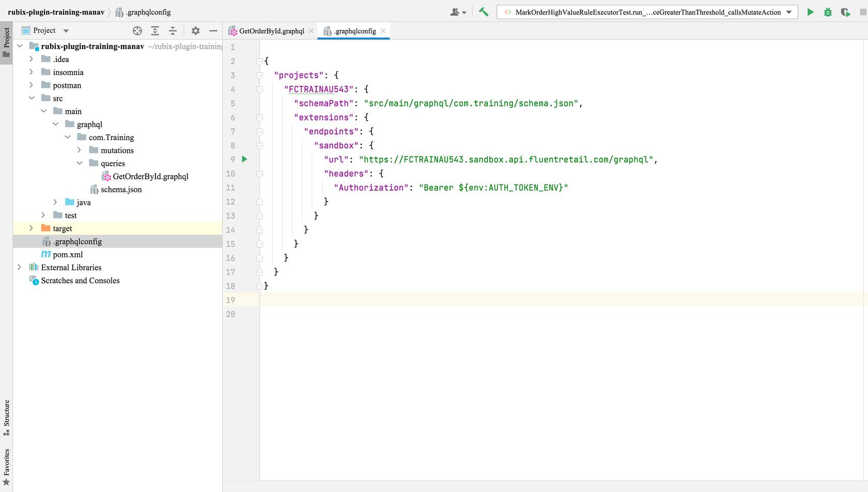Viewport: 868px width, 492px height.
Task: Expand External Libraries node
Action: coord(19,267)
